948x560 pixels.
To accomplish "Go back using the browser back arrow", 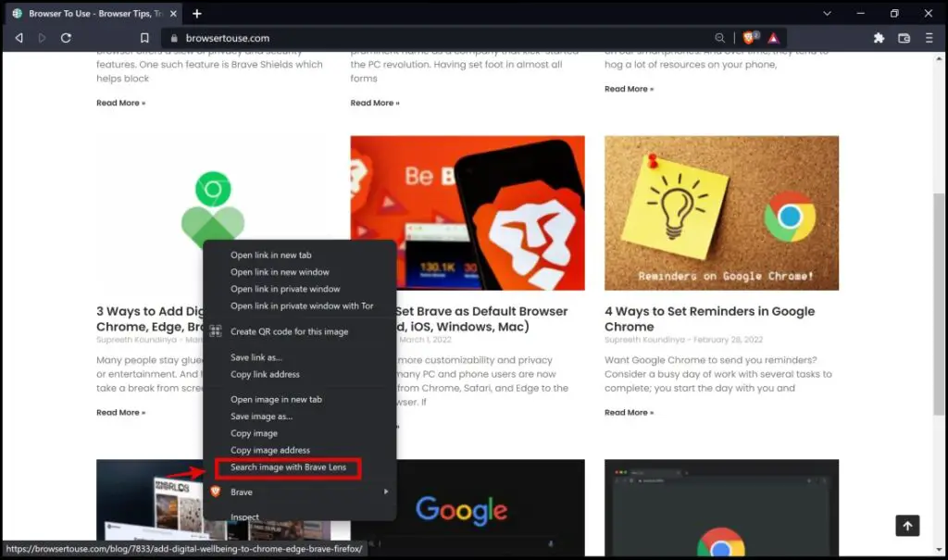I will [x=19, y=38].
